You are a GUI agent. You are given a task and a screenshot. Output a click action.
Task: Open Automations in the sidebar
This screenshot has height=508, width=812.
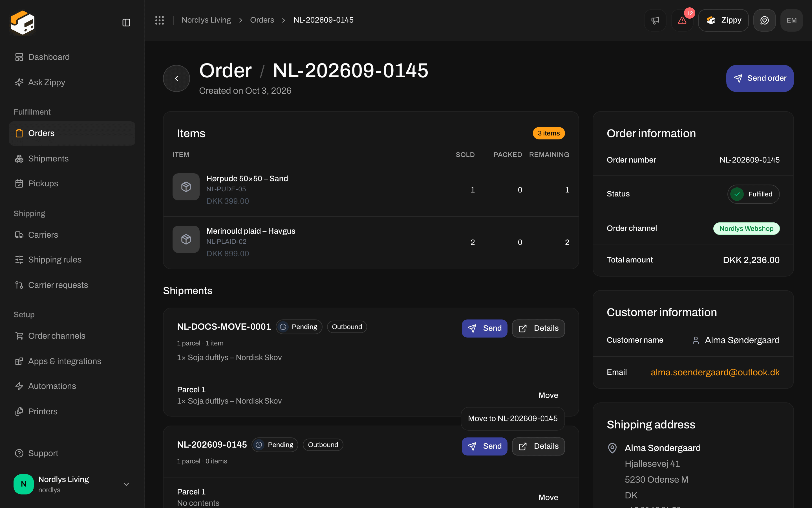pos(72,386)
